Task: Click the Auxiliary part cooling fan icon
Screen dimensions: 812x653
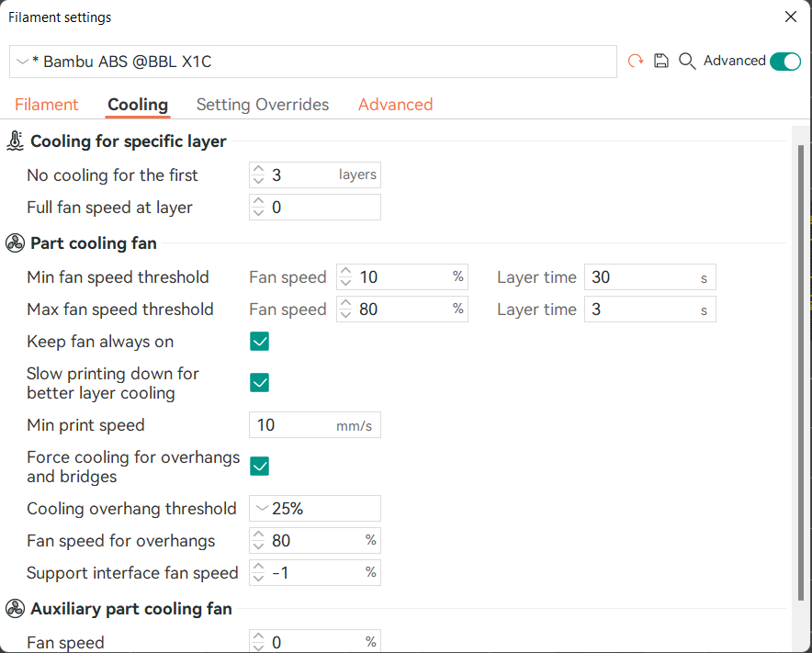Action: coord(15,608)
